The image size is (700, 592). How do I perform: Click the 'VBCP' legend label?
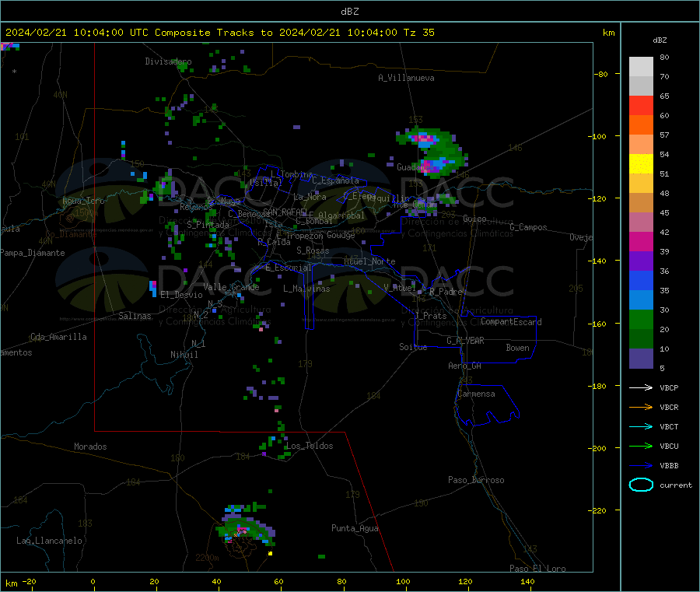tap(669, 387)
